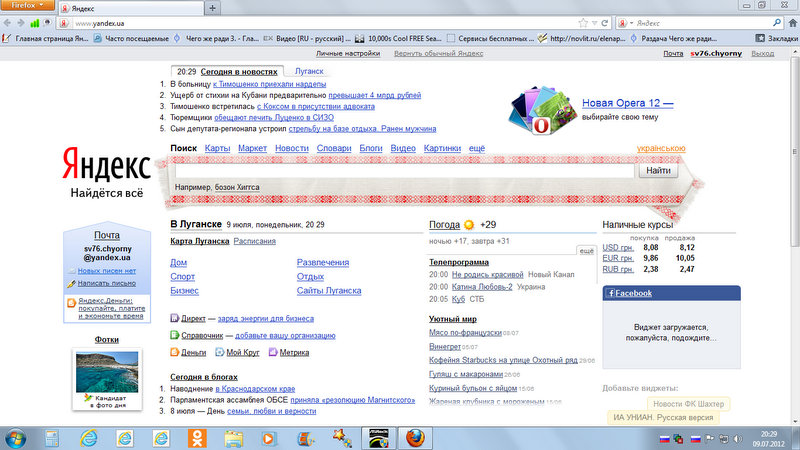The width and height of the screenshot is (800, 450).
Task: Switch search to Маркет
Action: coord(252,148)
